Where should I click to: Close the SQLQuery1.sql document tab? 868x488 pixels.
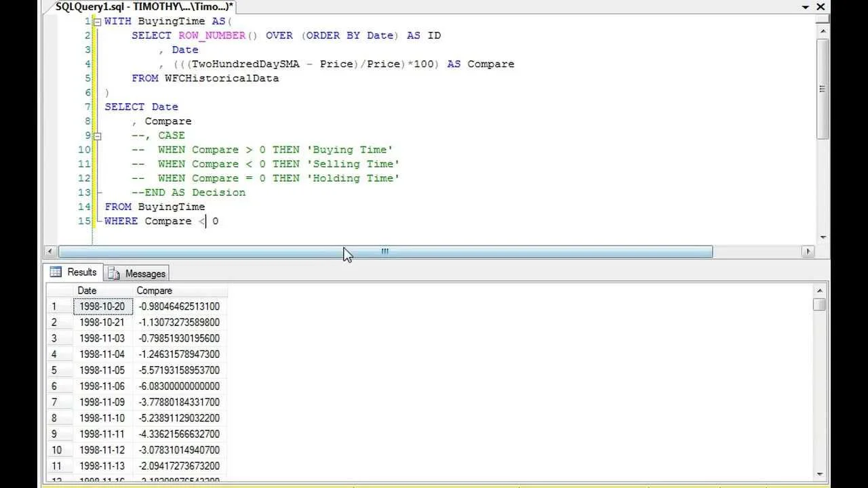tap(822, 6)
